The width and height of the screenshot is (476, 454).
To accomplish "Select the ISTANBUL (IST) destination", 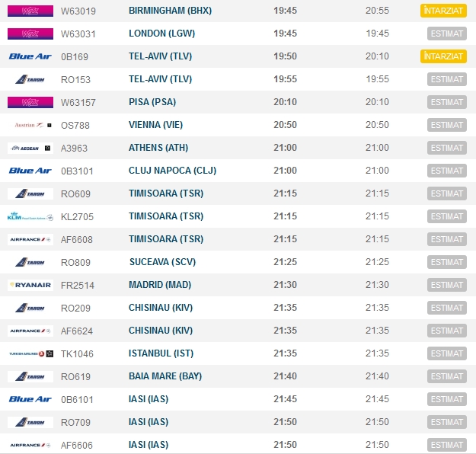I will (160, 353).
